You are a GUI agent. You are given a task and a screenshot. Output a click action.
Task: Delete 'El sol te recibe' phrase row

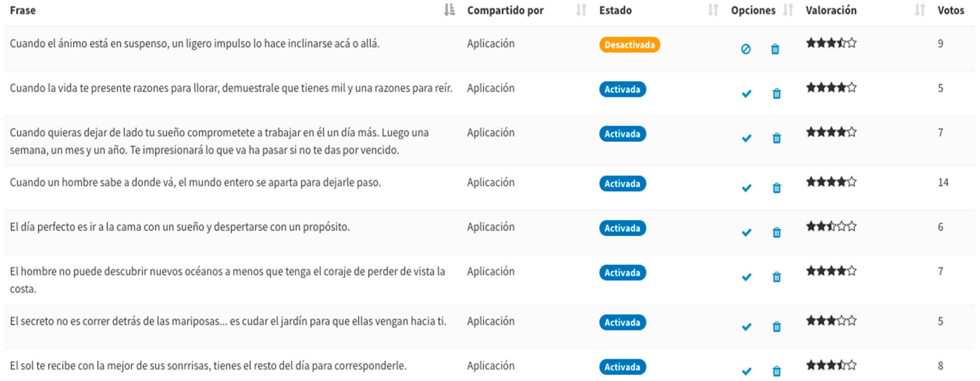[777, 371]
